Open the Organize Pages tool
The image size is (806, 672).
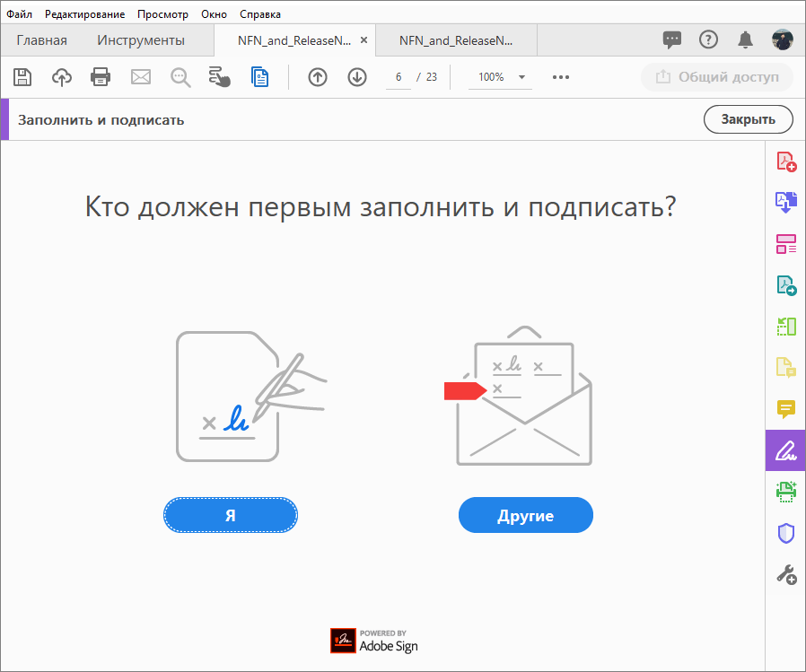point(785,244)
